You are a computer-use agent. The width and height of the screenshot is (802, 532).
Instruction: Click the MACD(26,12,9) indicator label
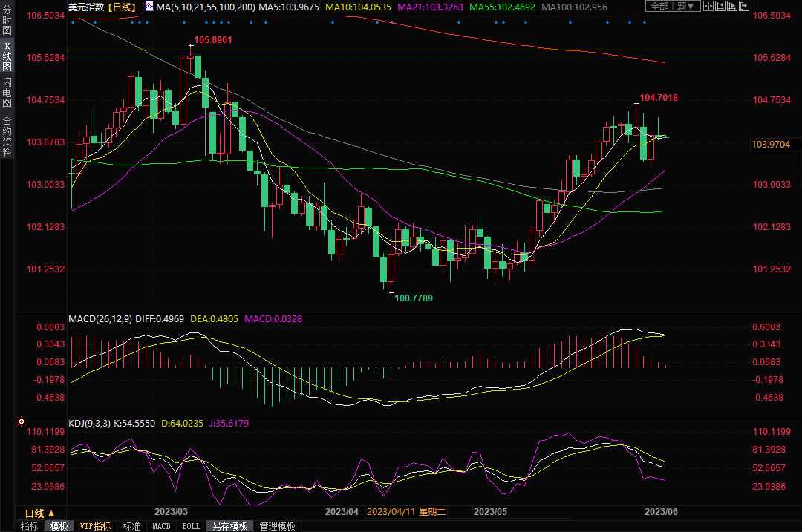point(100,319)
